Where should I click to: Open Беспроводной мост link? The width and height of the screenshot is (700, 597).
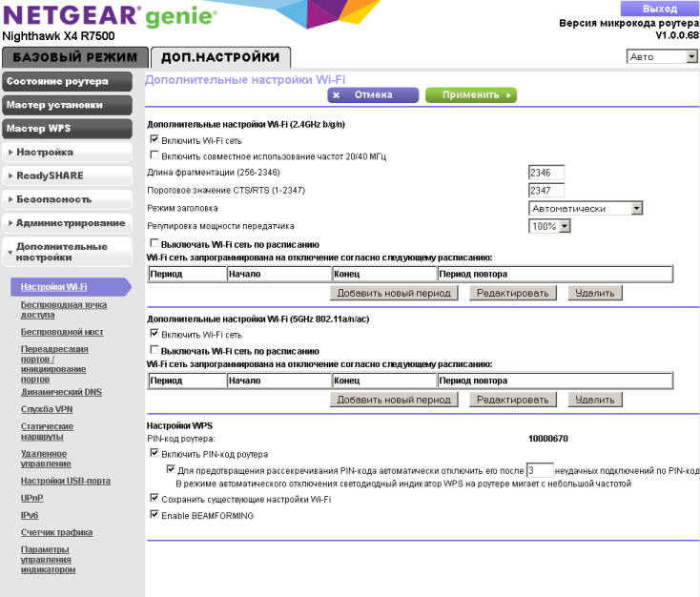click(x=62, y=332)
